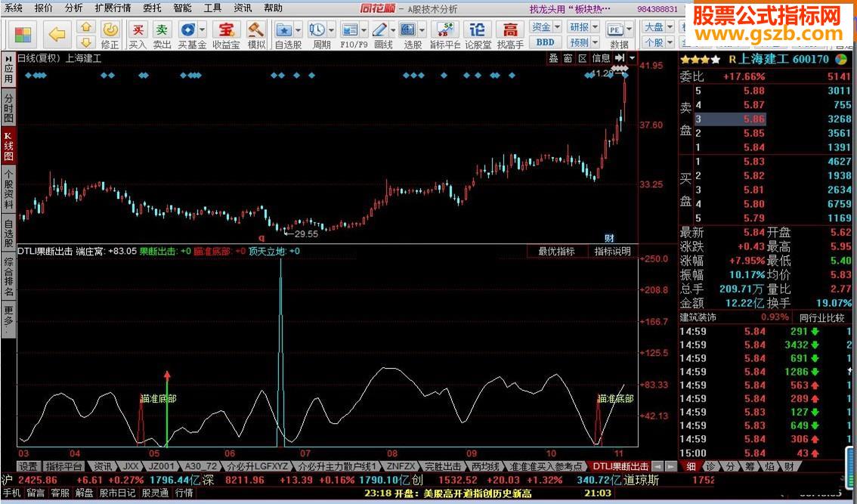
Task: Expand the 选股 dropdown arrow
Action: [422, 29]
